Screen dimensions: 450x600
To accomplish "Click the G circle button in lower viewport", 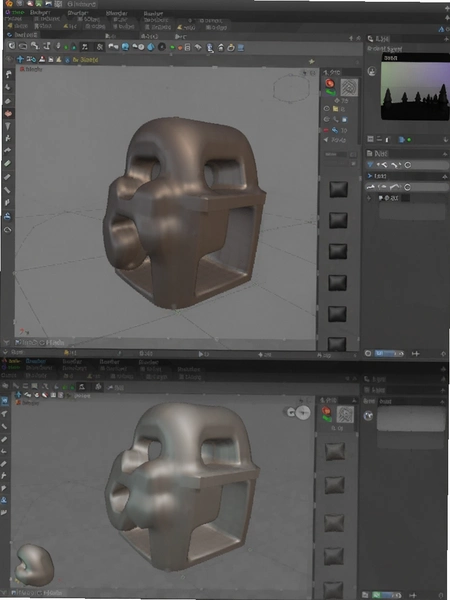I will click(x=291, y=412).
